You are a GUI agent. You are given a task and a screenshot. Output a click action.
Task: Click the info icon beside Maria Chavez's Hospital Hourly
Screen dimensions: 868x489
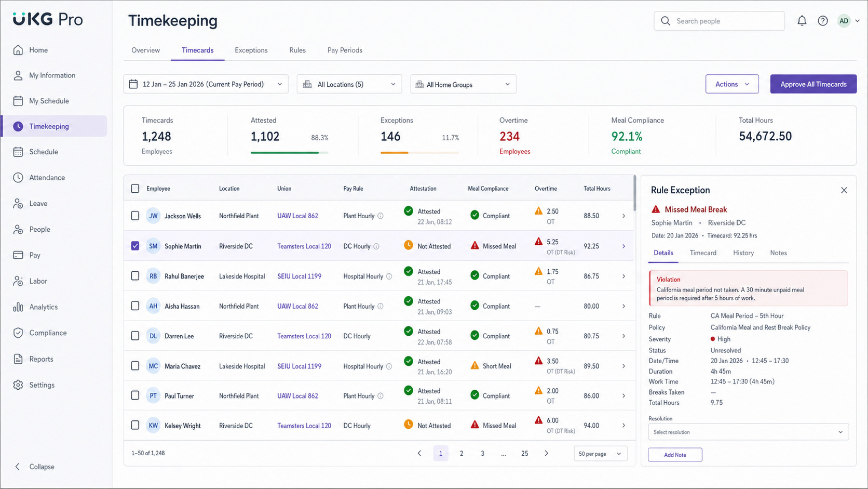pos(389,366)
